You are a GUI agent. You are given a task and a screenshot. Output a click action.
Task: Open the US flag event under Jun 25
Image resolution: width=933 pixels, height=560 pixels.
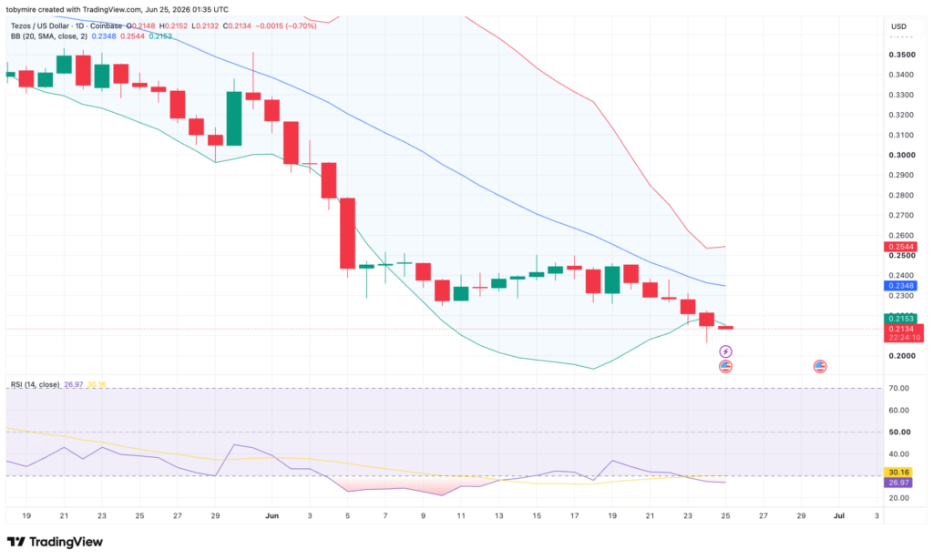point(725,366)
